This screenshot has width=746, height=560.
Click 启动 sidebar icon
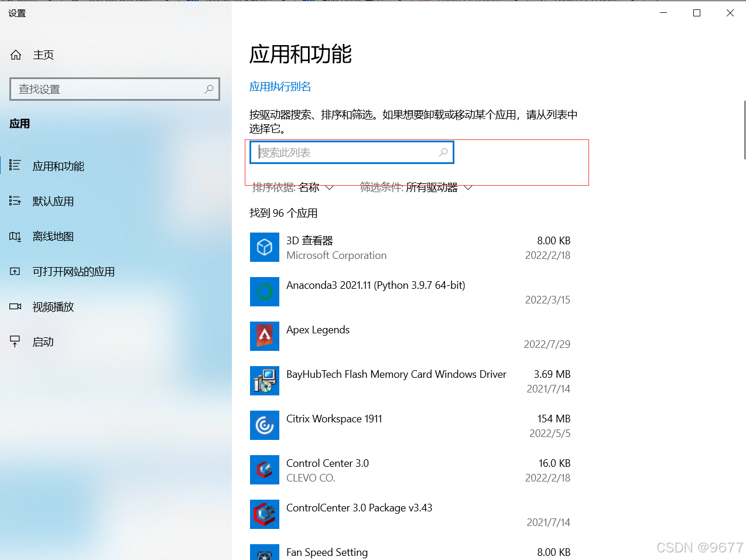click(x=15, y=342)
